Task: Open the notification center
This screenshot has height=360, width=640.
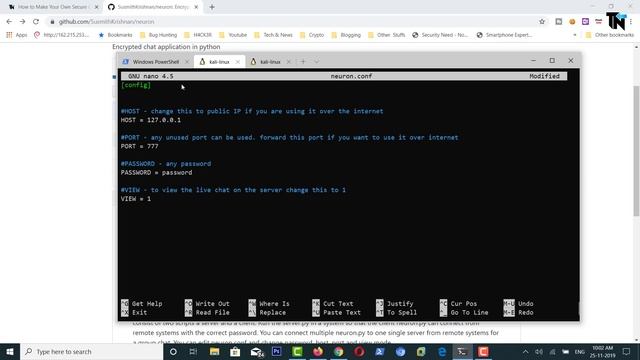Action: click(627, 351)
